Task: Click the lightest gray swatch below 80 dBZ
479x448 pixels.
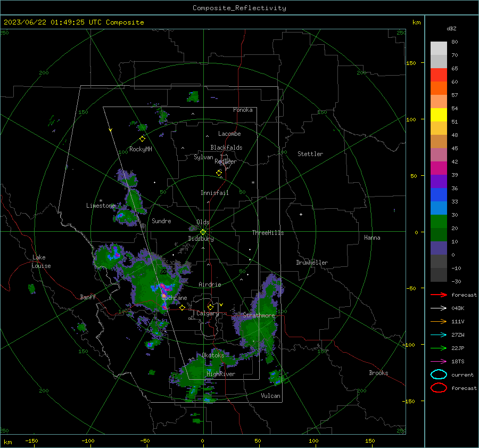Action: point(439,48)
